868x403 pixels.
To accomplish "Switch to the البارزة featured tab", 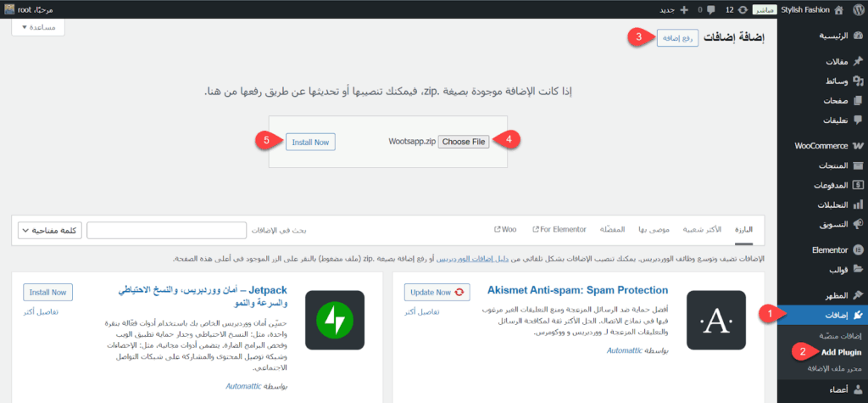I will click(744, 229).
